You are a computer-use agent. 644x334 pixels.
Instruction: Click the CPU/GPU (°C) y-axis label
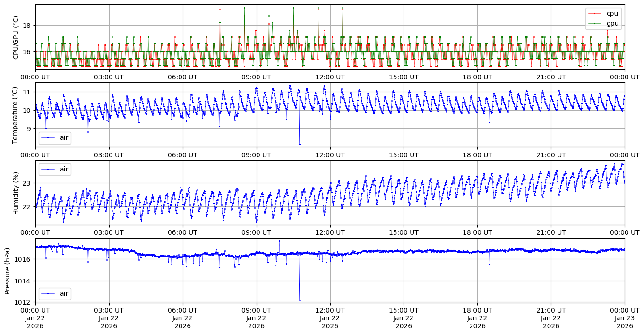tap(16, 37)
